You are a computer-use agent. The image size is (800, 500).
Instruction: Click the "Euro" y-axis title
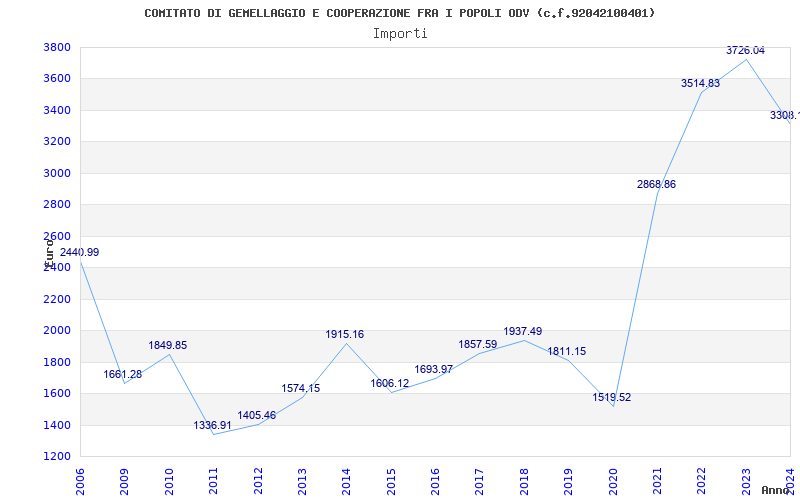click(x=48, y=252)
